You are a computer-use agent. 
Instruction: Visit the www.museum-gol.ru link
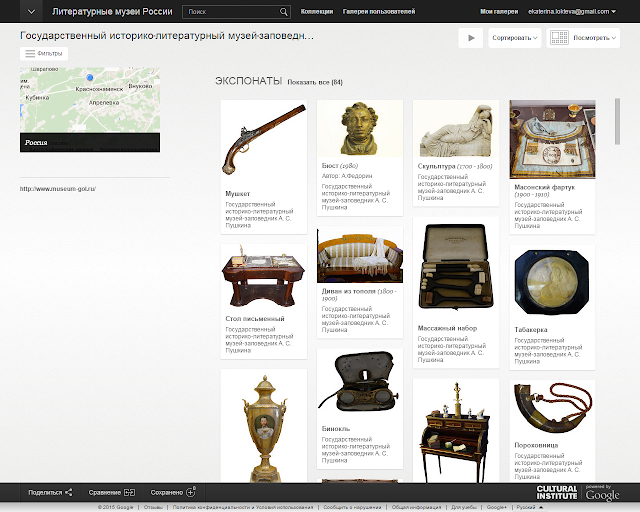point(58,189)
